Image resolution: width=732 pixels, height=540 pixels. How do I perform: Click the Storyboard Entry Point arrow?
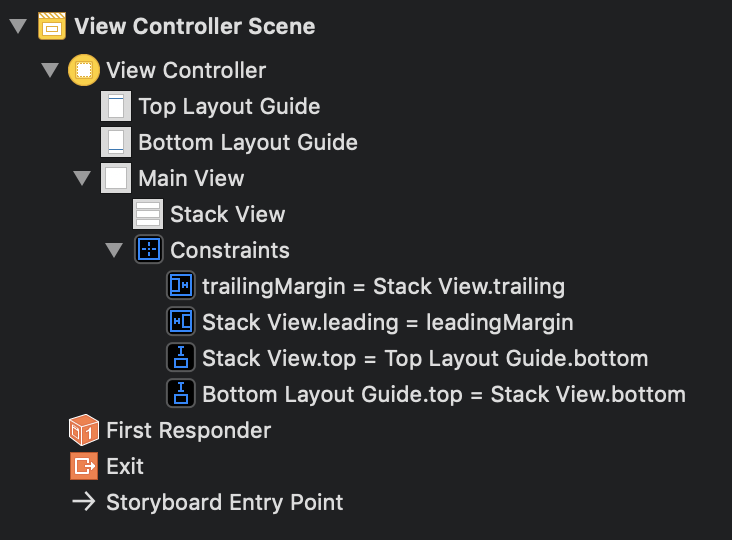pos(84,502)
